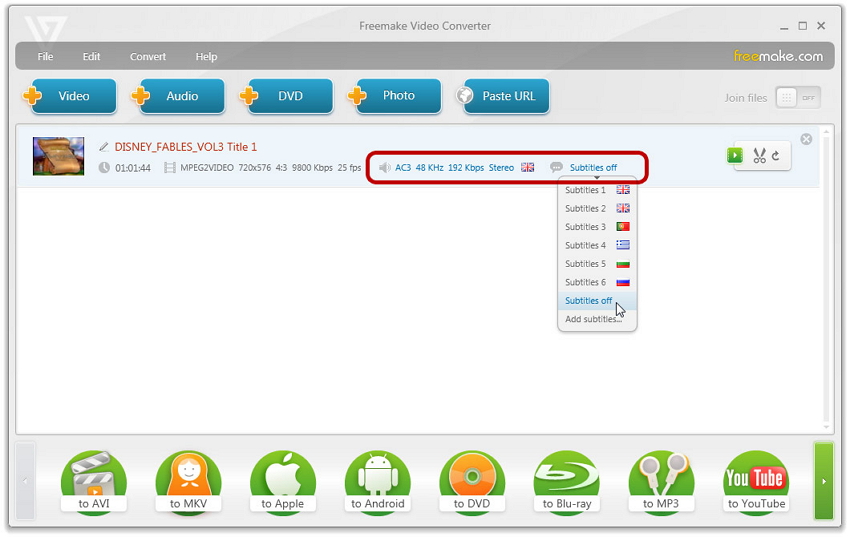Convert using the to MP3 icon
The width and height of the screenshot is (850, 537).
[661, 482]
